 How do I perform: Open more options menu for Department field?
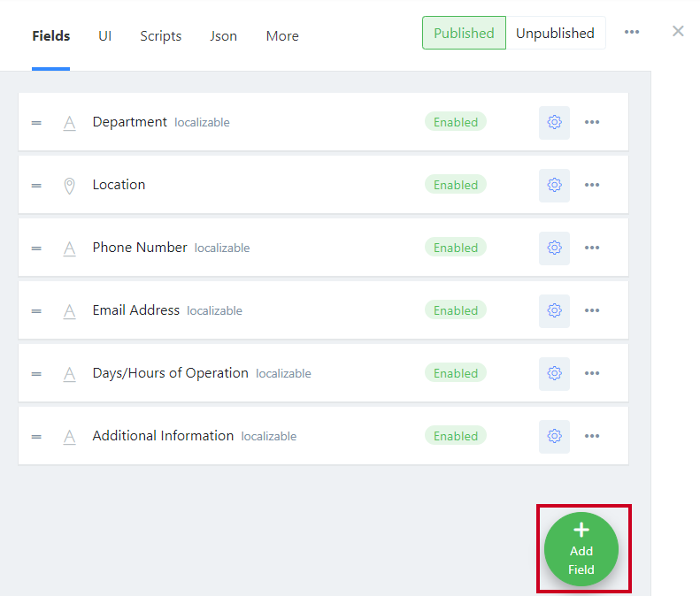[x=592, y=122]
